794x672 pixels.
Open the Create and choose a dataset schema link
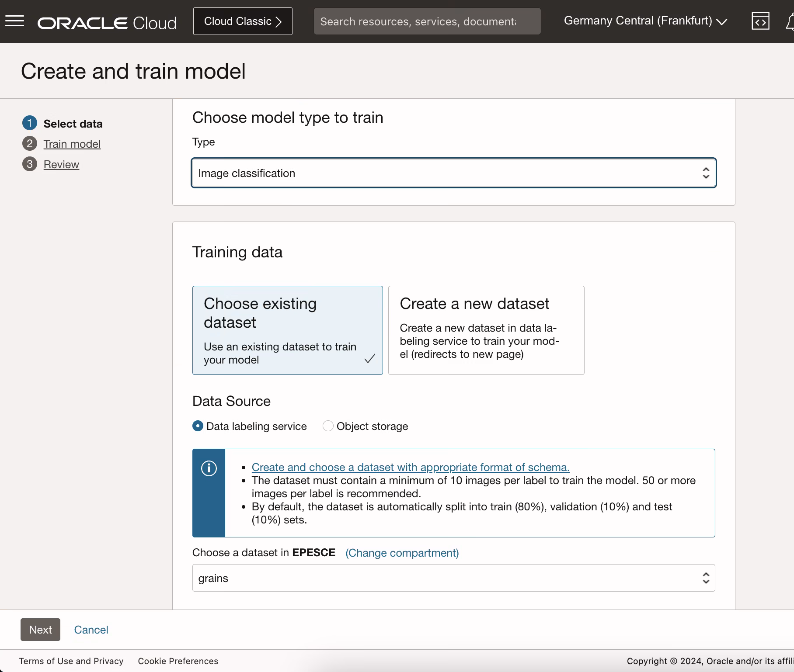pyautogui.click(x=411, y=467)
